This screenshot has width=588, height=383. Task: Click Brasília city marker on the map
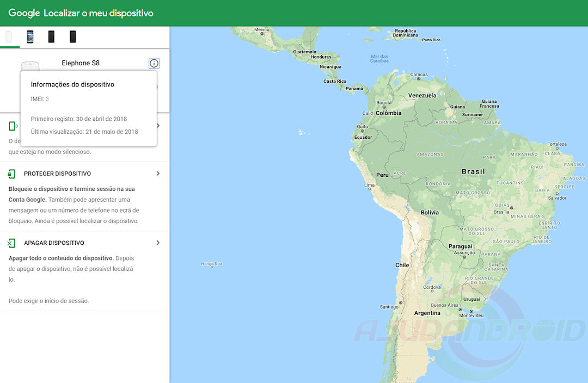click(x=511, y=208)
